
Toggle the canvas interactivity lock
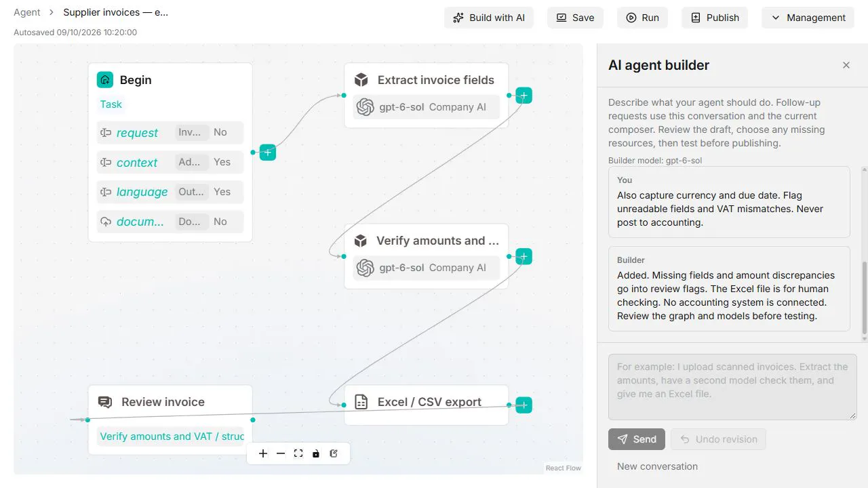pos(316,453)
